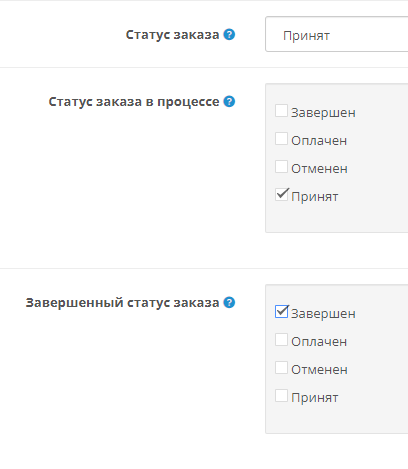This screenshot has width=408, height=469.
Task: Check Оплачен checkbox in Завершенный статус заказа
Action: 281,340
